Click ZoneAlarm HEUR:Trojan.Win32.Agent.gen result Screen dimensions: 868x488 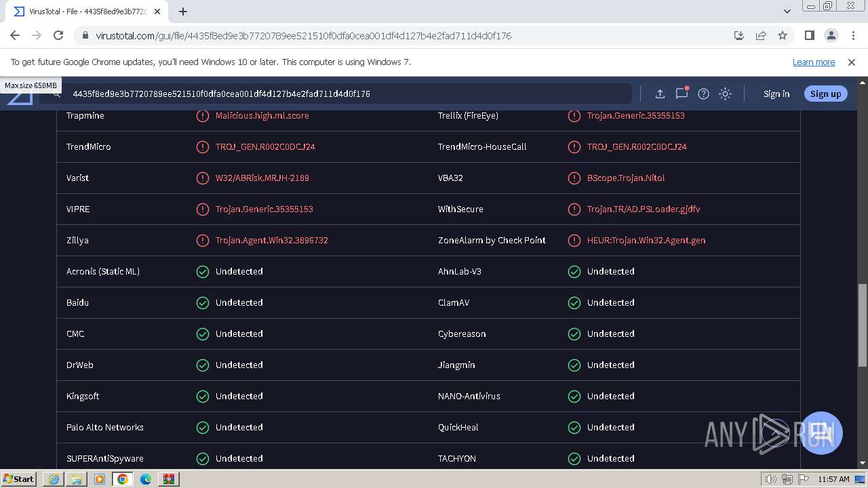pyautogui.click(x=646, y=240)
